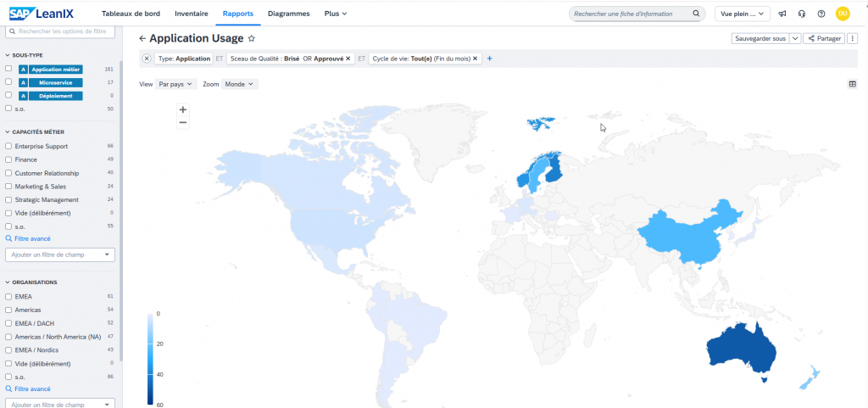The image size is (868, 408).
Task: Add a new filter with the plus icon
Action: pos(490,59)
